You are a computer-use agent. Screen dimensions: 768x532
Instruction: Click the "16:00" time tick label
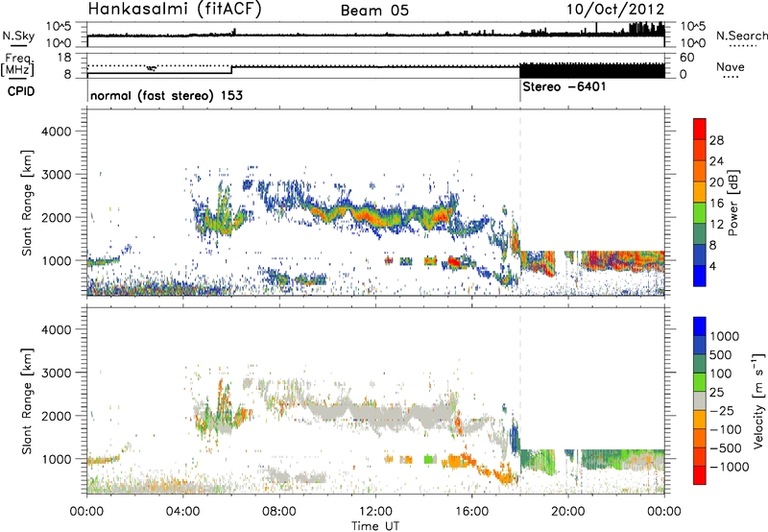pyautogui.click(x=471, y=512)
